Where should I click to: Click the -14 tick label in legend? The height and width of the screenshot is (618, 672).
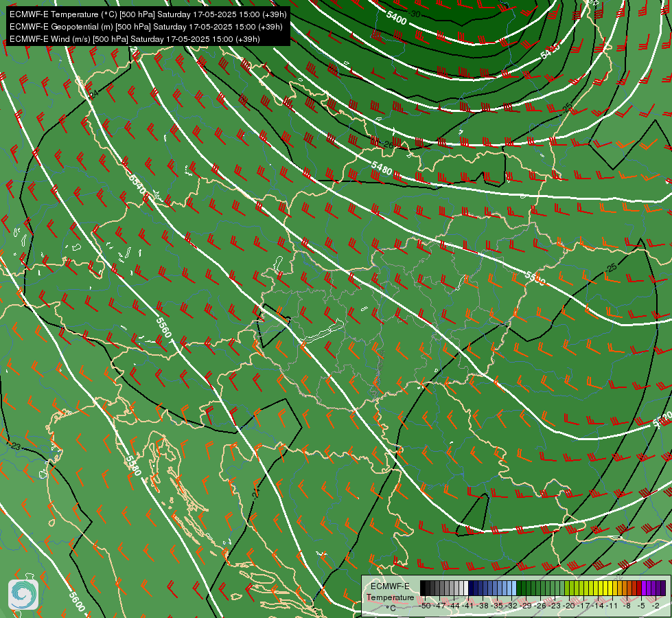pos(598,606)
